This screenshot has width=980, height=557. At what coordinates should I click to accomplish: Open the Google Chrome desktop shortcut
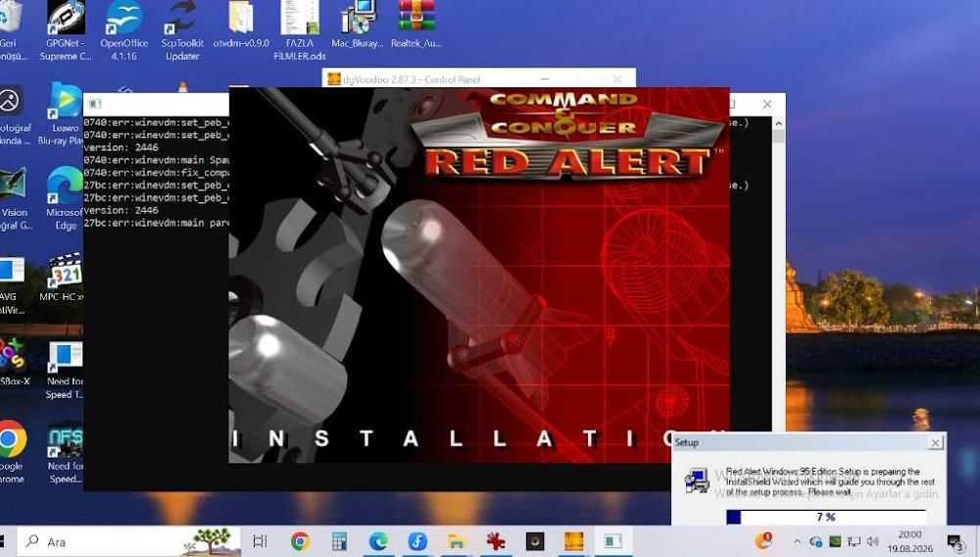tap(12, 453)
